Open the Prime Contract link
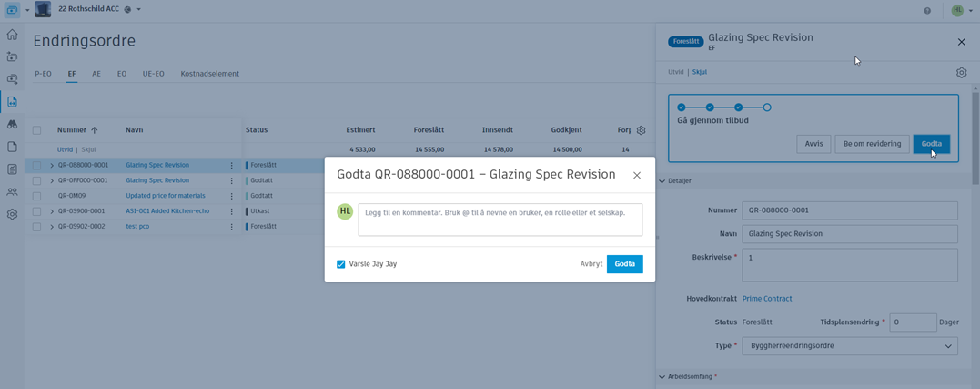 767,298
